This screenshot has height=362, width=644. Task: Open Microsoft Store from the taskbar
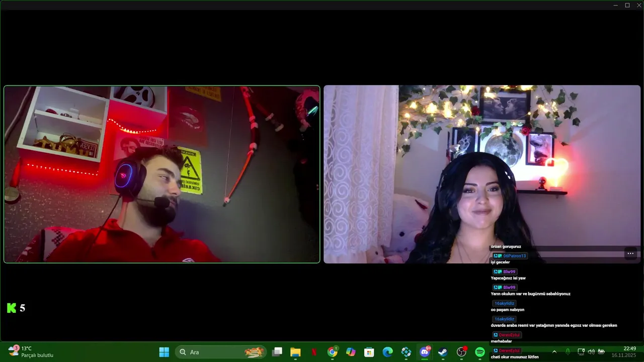click(x=369, y=352)
